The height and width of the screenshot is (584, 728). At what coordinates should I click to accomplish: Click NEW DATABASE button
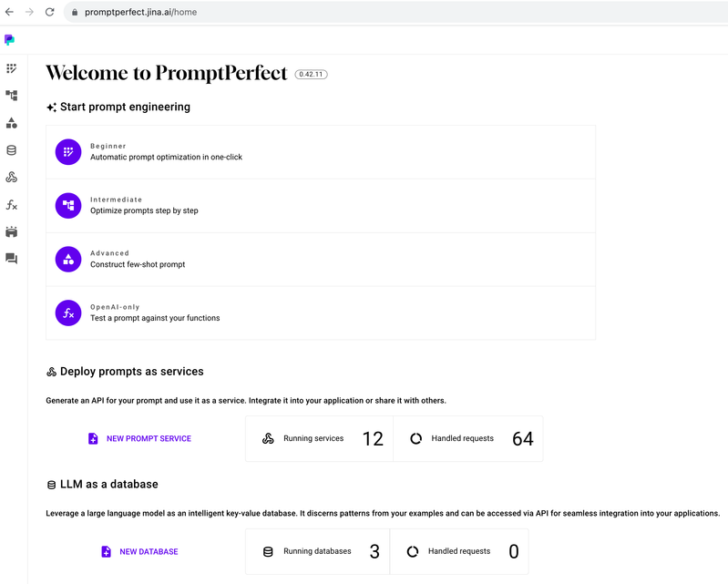click(x=139, y=551)
